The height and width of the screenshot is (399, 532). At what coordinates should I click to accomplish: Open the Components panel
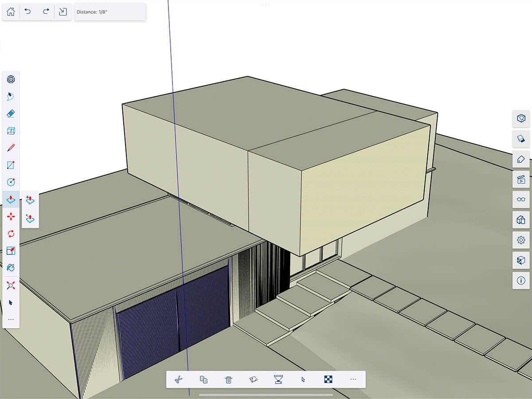pos(521,220)
